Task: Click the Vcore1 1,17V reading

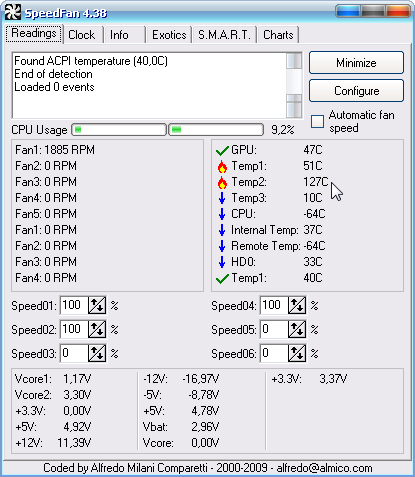Action: click(53, 379)
